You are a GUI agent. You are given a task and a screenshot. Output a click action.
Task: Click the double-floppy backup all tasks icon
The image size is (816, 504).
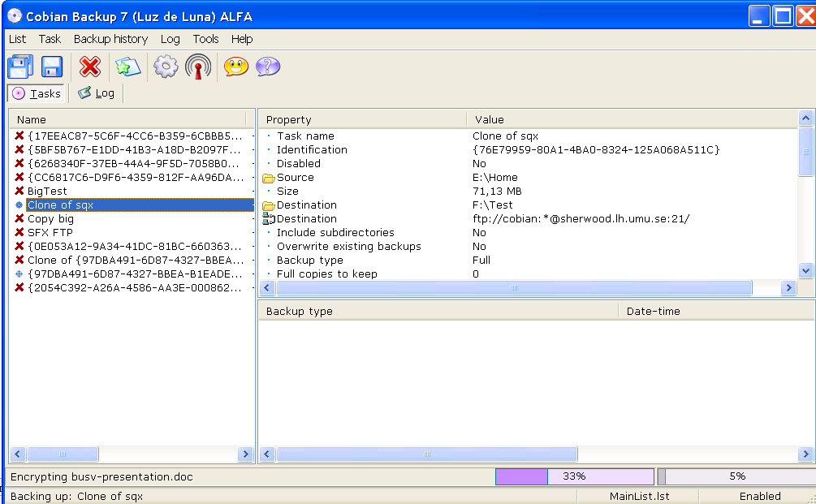[x=20, y=67]
